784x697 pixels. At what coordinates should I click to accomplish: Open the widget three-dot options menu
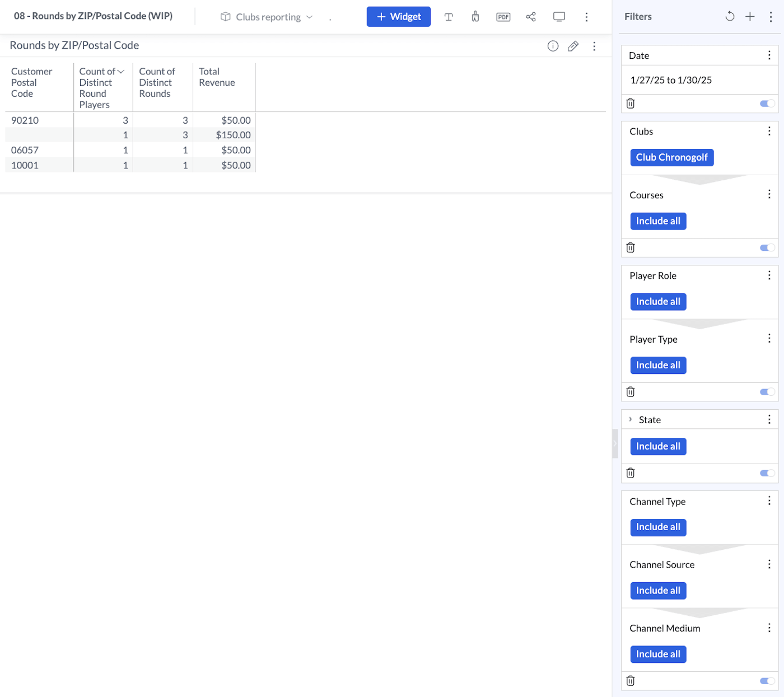coord(594,46)
